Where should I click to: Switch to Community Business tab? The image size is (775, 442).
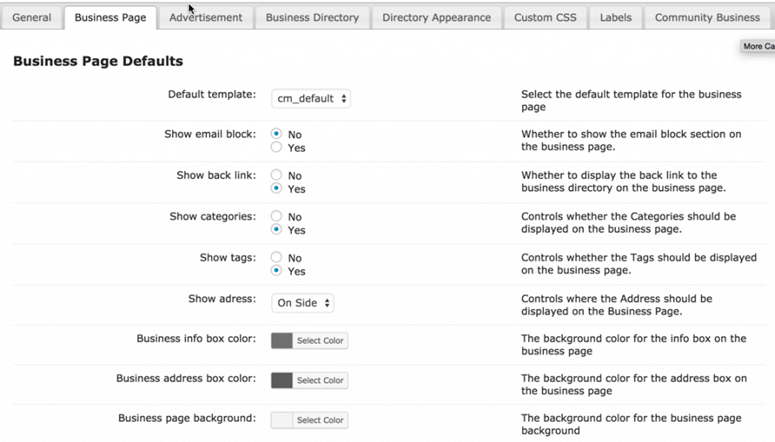pyautogui.click(x=707, y=18)
